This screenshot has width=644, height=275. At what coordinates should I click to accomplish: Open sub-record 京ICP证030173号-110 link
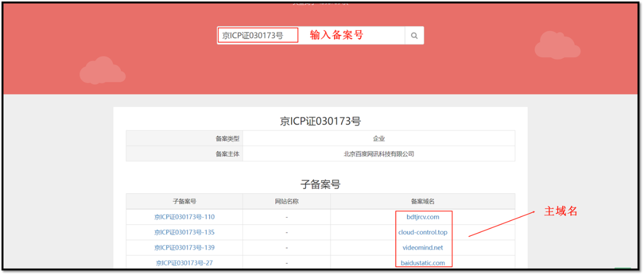[x=185, y=217]
